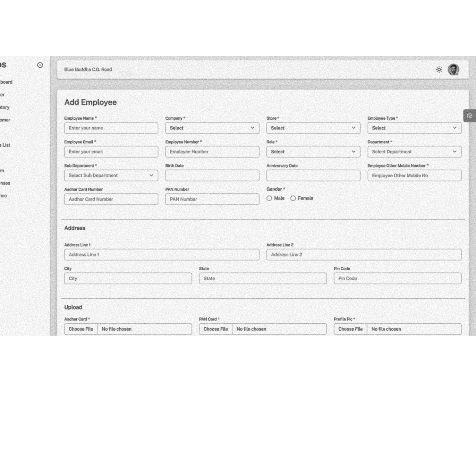Focus the Employee Email input field

click(111, 152)
